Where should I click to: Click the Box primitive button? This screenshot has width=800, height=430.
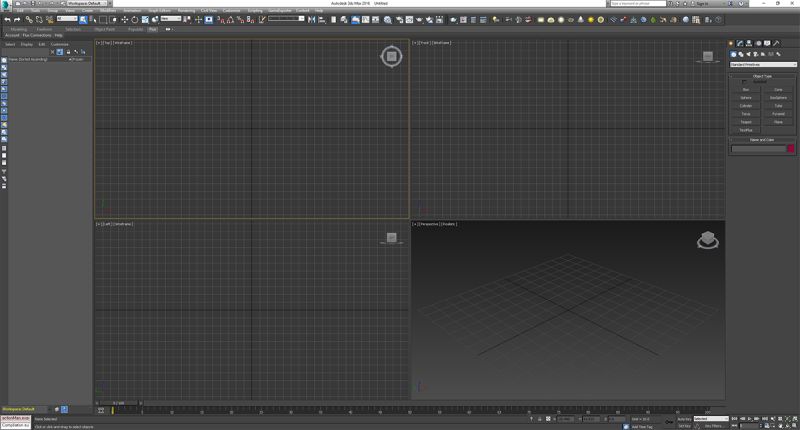[746, 90]
